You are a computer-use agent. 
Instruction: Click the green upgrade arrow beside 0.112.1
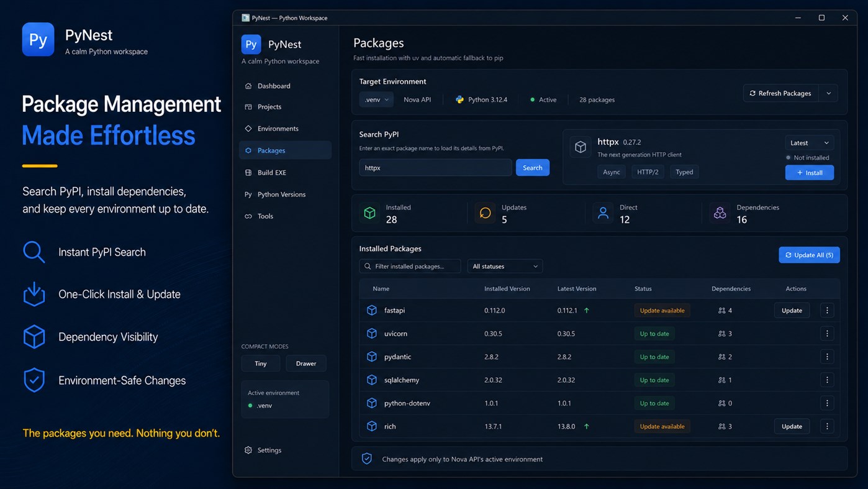587,310
